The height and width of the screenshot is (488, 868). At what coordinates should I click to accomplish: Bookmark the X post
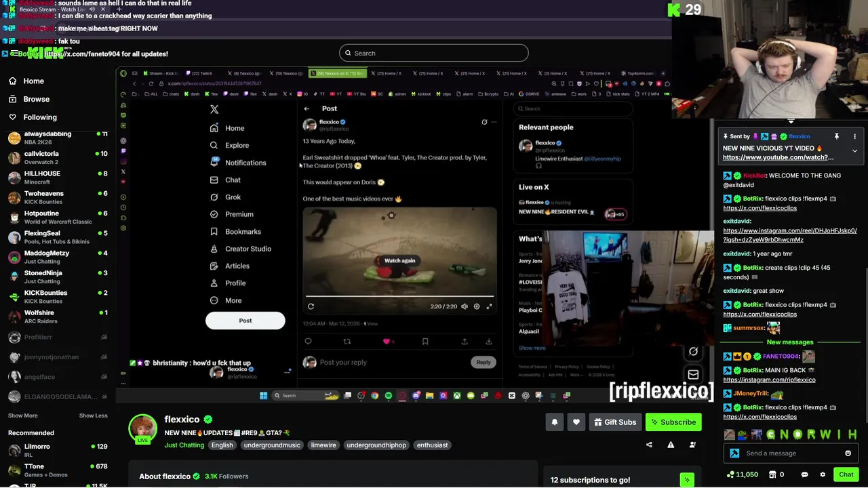(425, 342)
